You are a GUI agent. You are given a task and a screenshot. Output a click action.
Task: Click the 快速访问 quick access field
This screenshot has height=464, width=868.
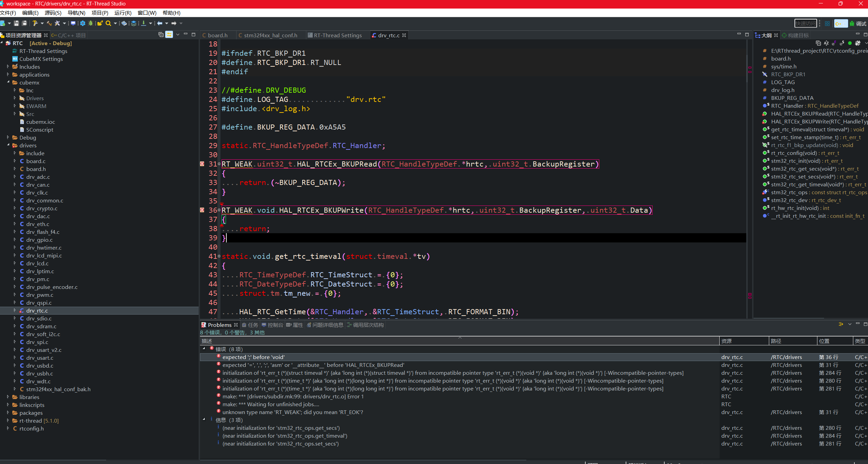(805, 23)
